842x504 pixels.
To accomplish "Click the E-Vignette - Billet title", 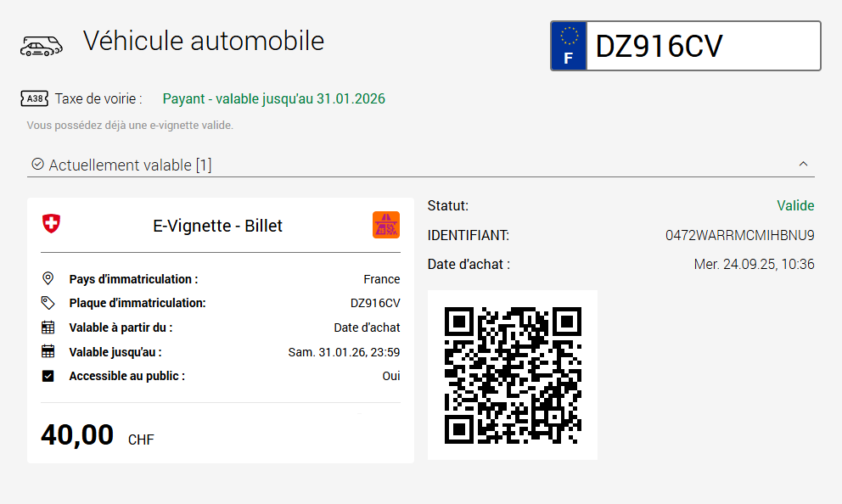I will [217, 226].
